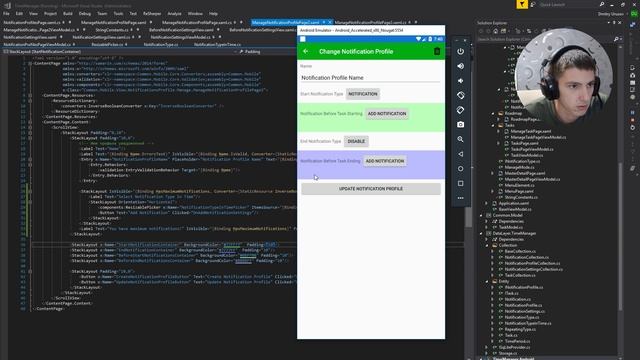Take emulator screenshot with camera icon

point(460,124)
